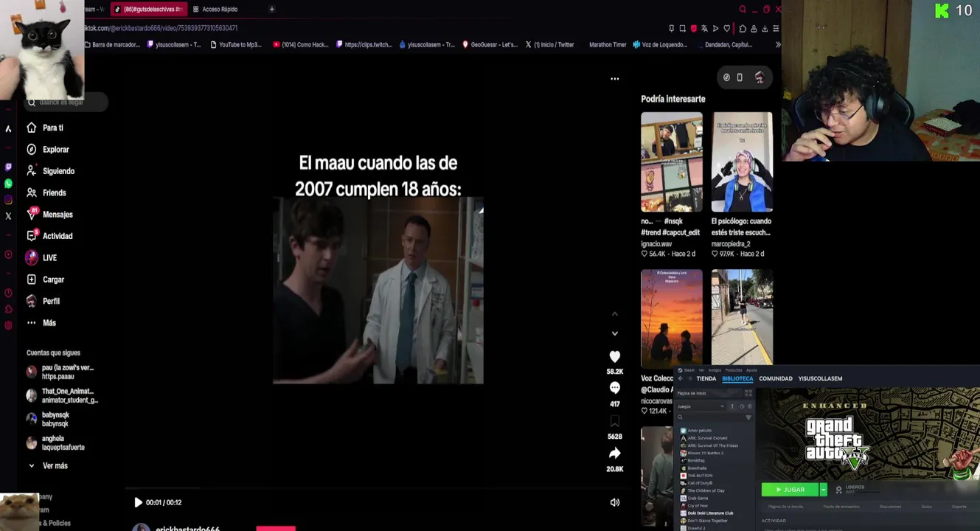
Task: Select ARK: Survival Evolved in Steam library
Action: click(x=703, y=438)
